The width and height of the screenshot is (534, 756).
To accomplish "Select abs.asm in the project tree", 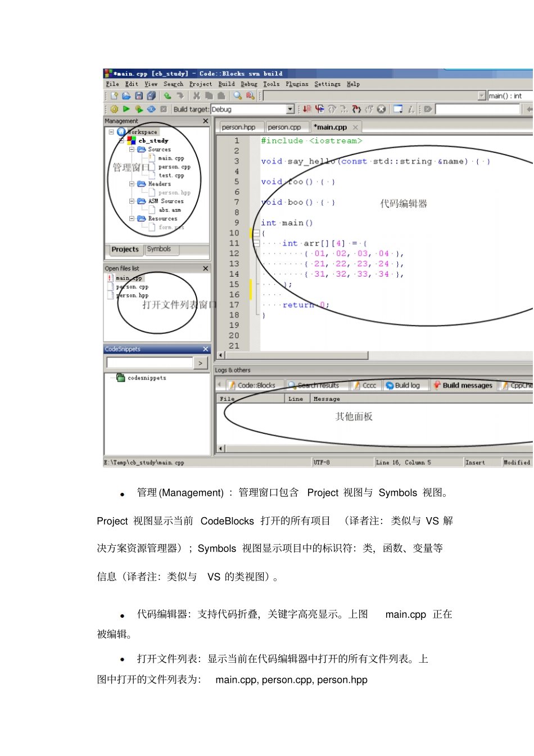I will 170,210.
